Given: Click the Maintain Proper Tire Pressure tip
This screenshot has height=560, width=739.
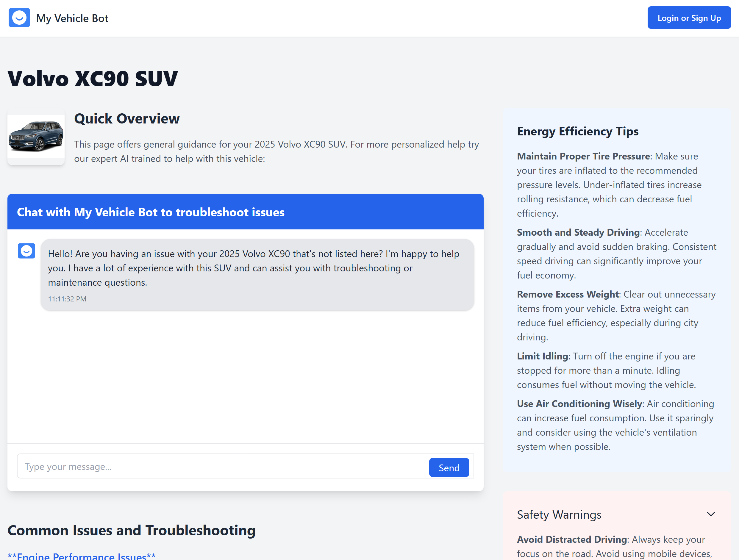Looking at the screenshot, I should 583,156.
